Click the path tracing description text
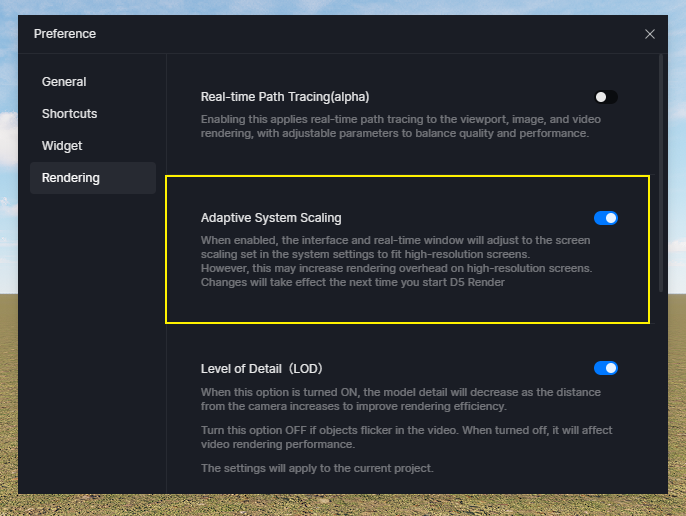Viewport: 686px width, 516px height. click(400, 126)
